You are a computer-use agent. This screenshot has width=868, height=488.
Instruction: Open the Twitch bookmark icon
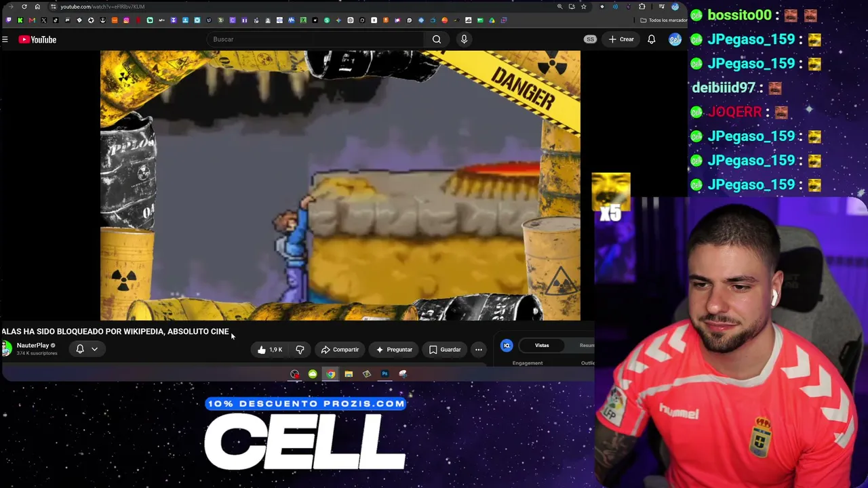point(8,20)
